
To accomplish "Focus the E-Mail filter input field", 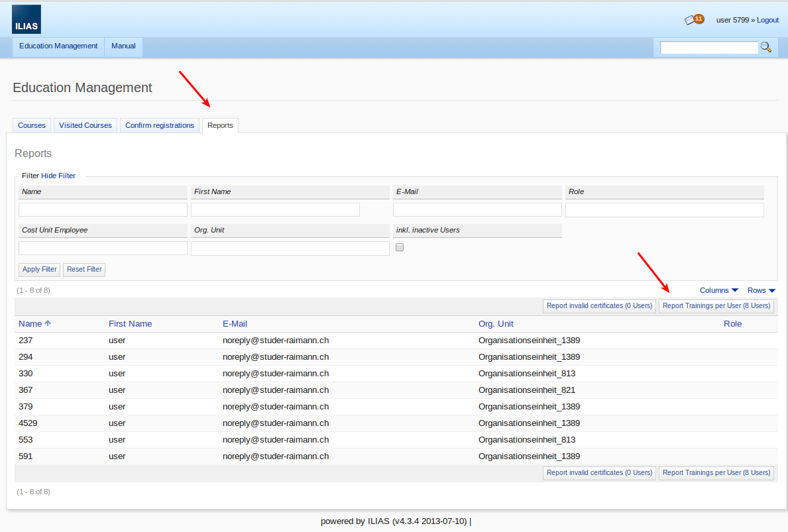I will pyautogui.click(x=477, y=210).
